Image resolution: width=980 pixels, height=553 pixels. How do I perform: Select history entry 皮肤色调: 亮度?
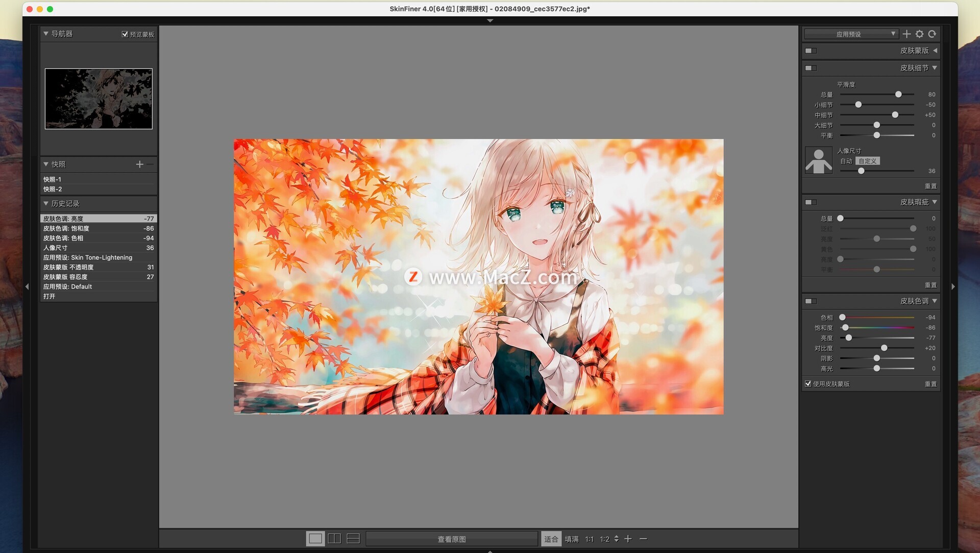tap(99, 219)
